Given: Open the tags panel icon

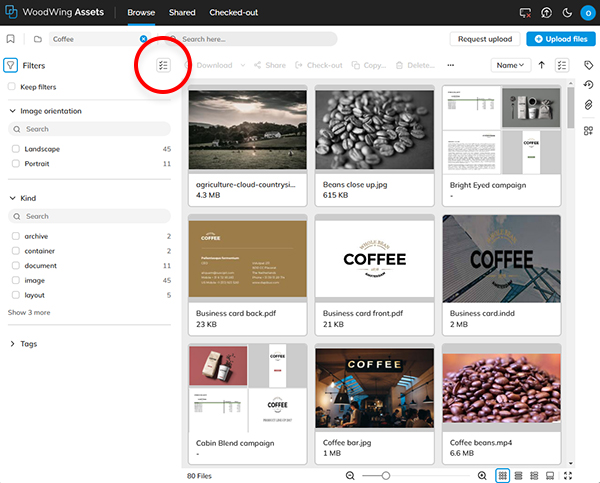Looking at the screenshot, I should click(588, 65).
